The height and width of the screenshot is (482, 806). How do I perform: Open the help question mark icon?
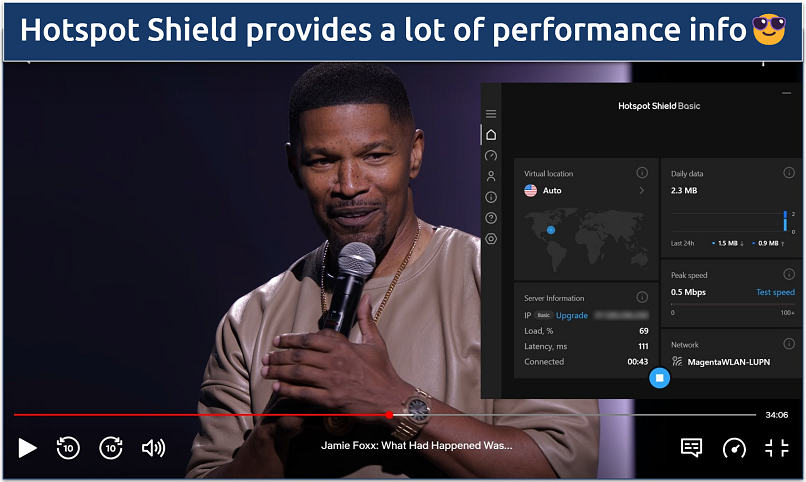[491, 218]
